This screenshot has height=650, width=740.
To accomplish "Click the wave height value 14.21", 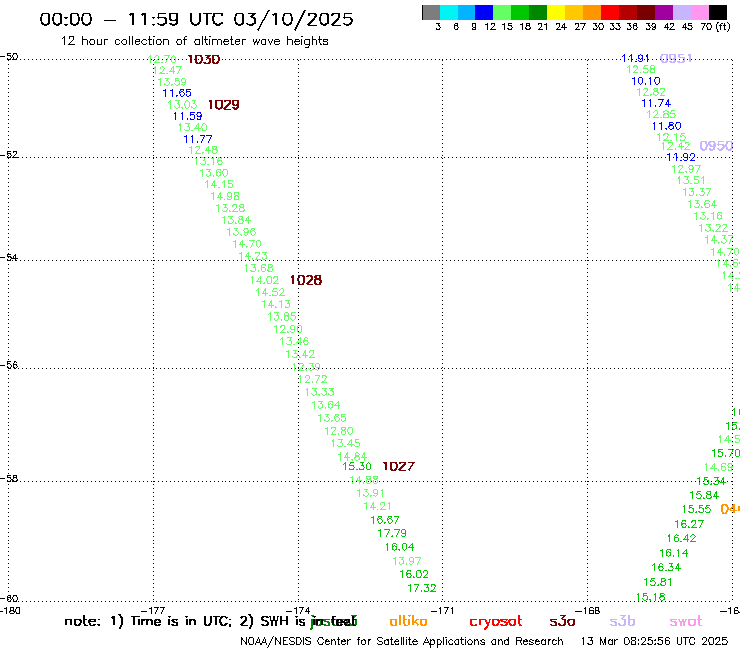I will tap(378, 506).
